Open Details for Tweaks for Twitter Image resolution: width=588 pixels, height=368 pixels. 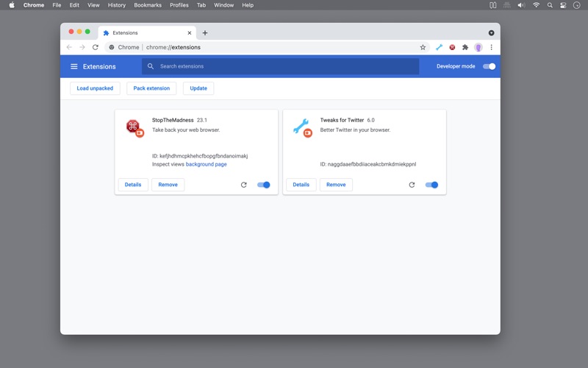pos(301,185)
